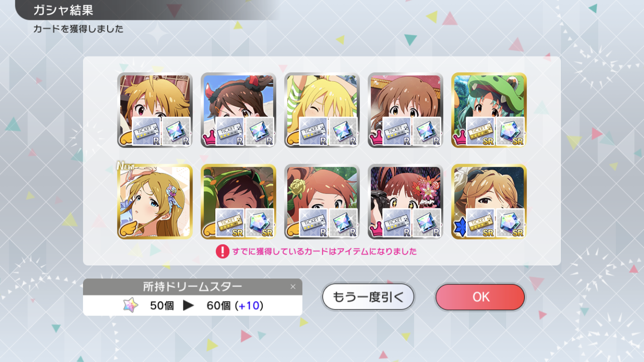The image size is (644, 362).
Task: Click the OK button
Action: 480,297
